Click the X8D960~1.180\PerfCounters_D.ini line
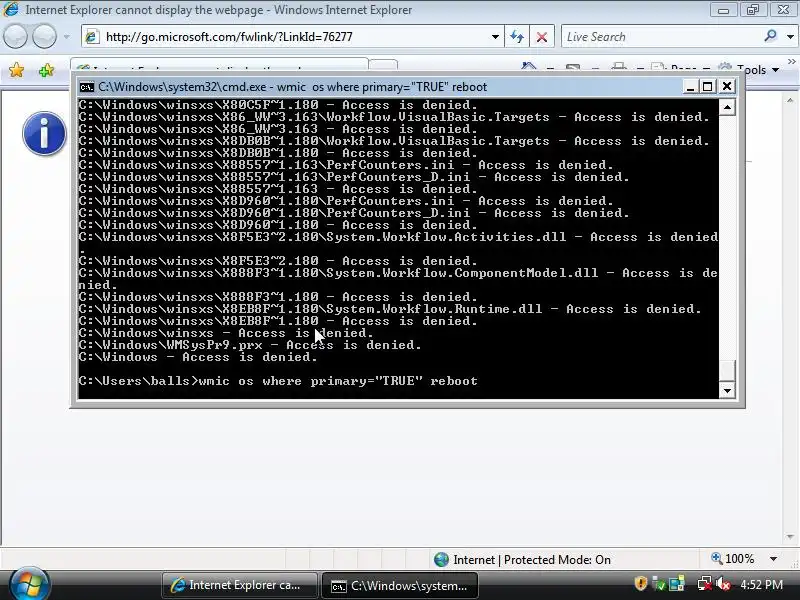Image resolution: width=800 pixels, height=600 pixels. click(x=354, y=213)
